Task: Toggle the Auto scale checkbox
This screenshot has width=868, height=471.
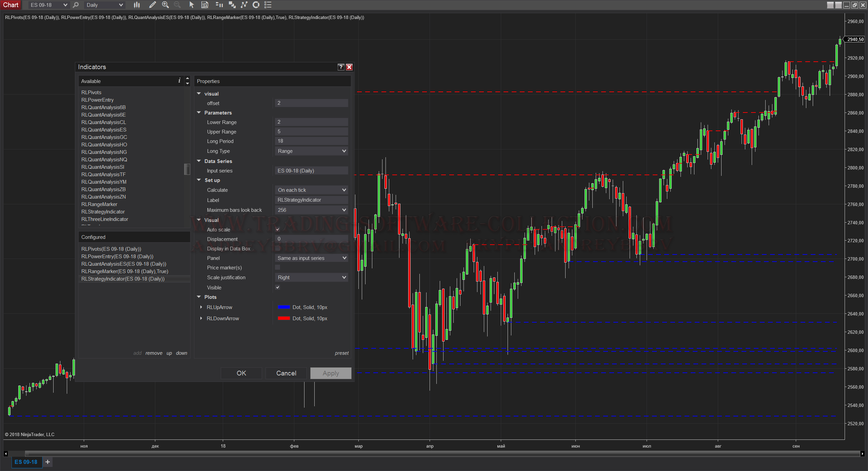Action: click(278, 229)
